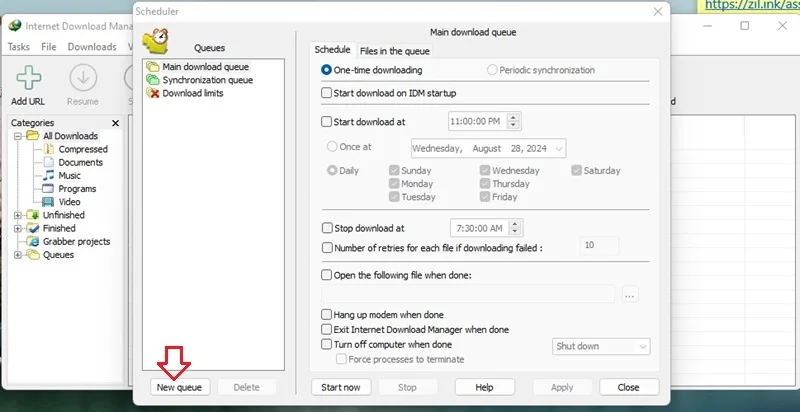800x412 pixels.
Task: Enable Turn off computer when done
Action: tap(327, 344)
